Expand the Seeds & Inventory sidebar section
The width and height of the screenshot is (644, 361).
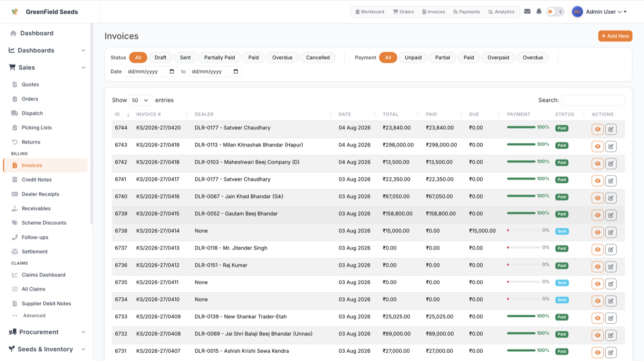click(47, 349)
